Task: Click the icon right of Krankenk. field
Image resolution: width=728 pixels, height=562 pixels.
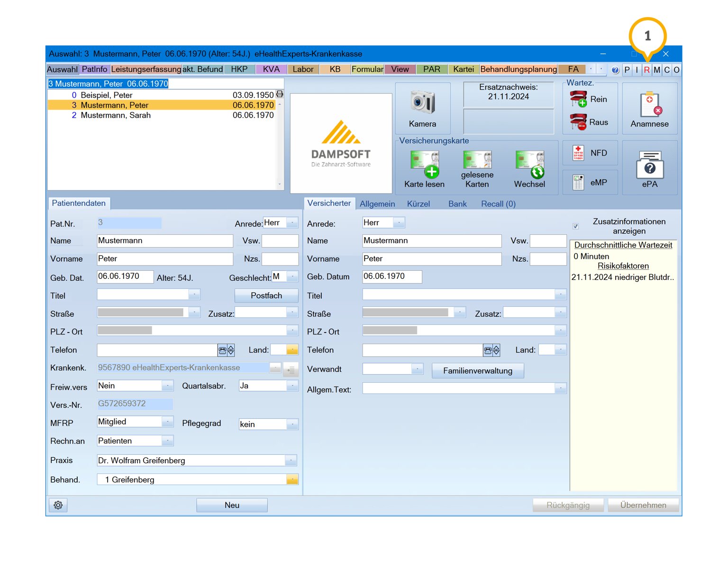Action: pyautogui.click(x=291, y=369)
